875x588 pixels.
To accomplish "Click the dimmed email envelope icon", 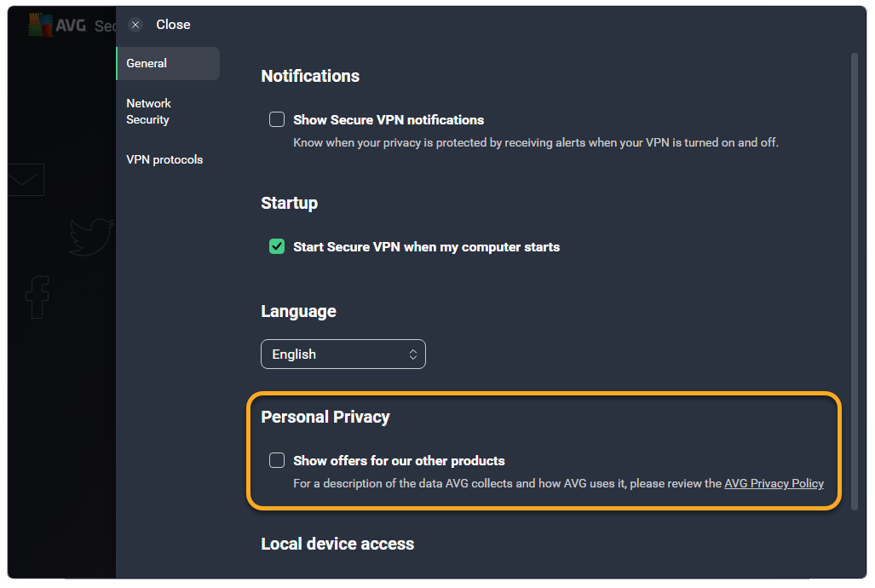I will point(25,180).
